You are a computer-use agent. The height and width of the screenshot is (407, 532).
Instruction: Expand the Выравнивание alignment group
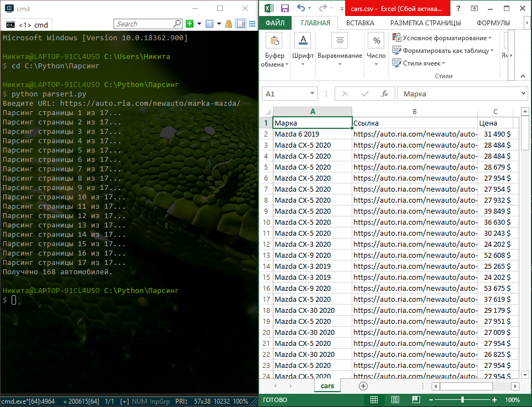[x=340, y=50]
